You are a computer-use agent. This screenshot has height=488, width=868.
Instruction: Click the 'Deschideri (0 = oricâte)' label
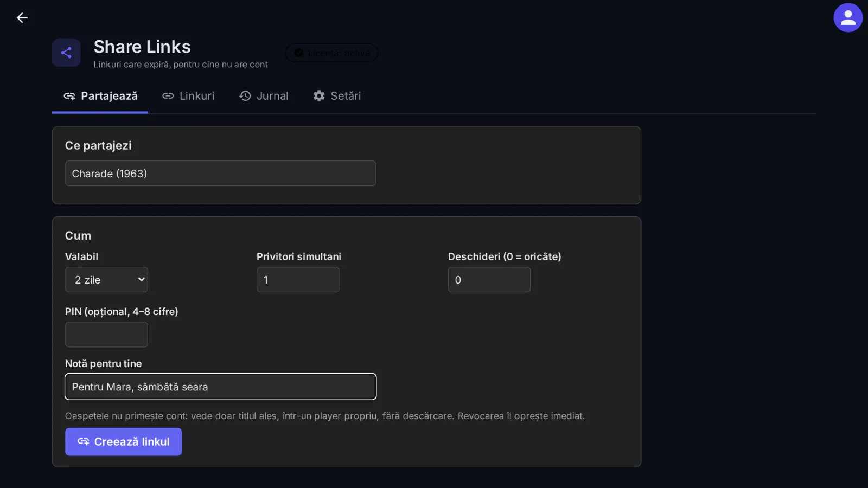(x=505, y=256)
